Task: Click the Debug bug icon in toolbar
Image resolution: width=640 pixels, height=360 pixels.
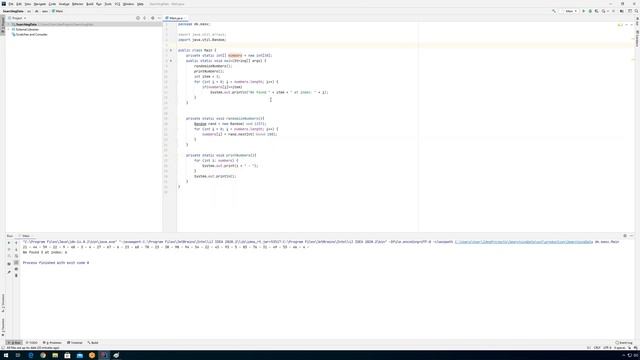Action: pos(590,11)
